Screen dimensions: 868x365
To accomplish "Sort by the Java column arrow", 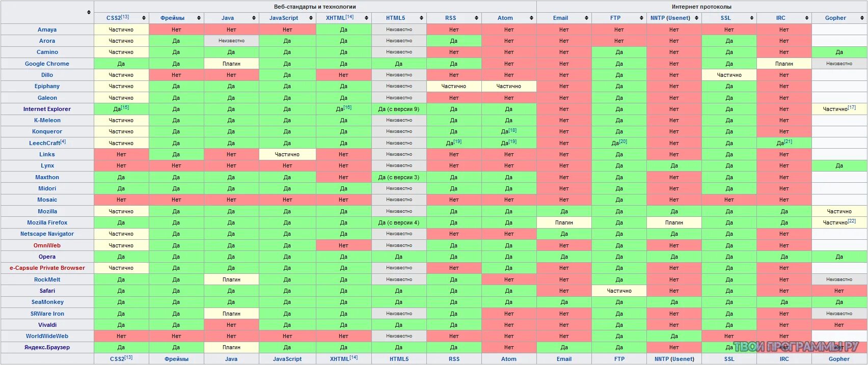I will pos(254,18).
